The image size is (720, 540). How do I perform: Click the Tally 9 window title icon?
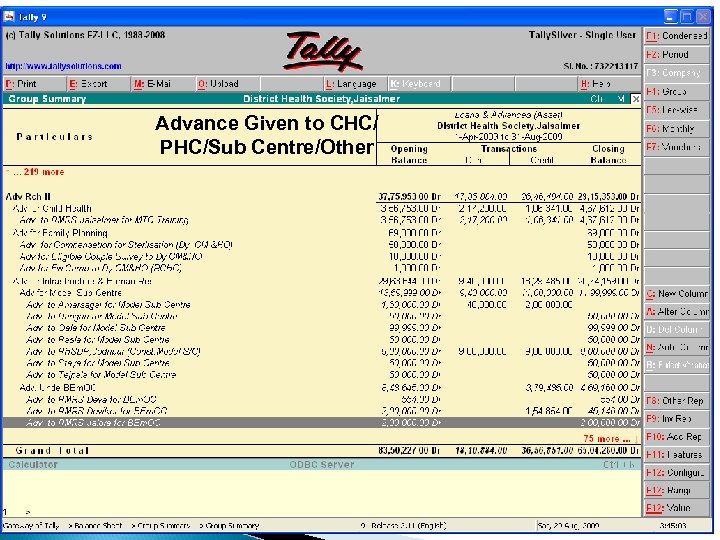[x=9, y=17]
